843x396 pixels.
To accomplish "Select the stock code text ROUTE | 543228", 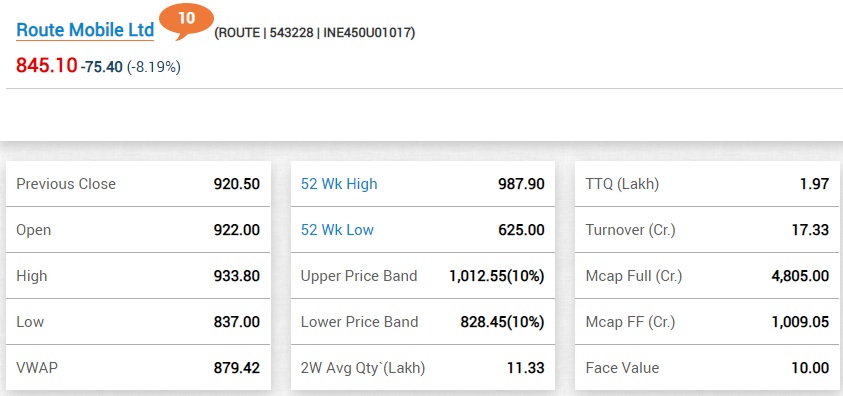I will tap(265, 33).
